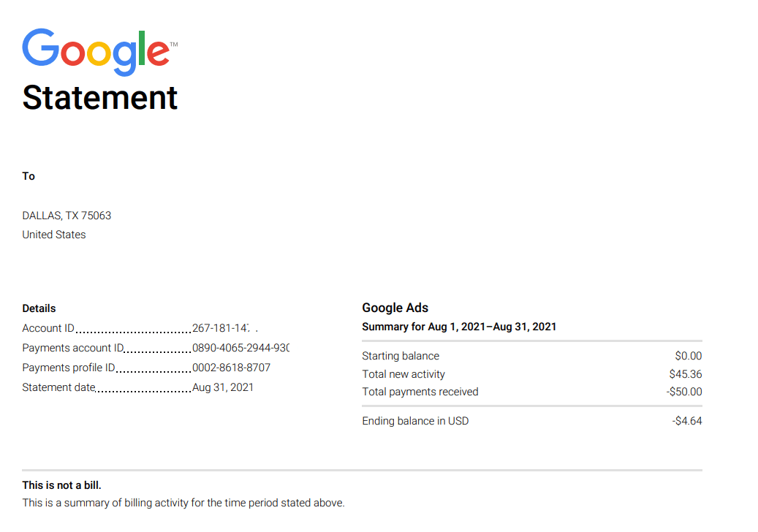Click the Google Ads section heading
758x532 pixels.
395,308
